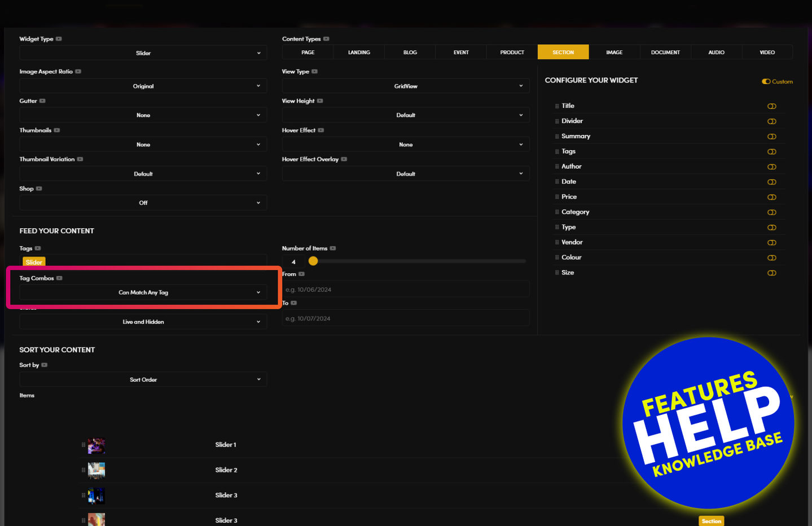Viewport: 812px width, 526px height.
Task: Click the Slider tag chip
Action: pos(34,262)
